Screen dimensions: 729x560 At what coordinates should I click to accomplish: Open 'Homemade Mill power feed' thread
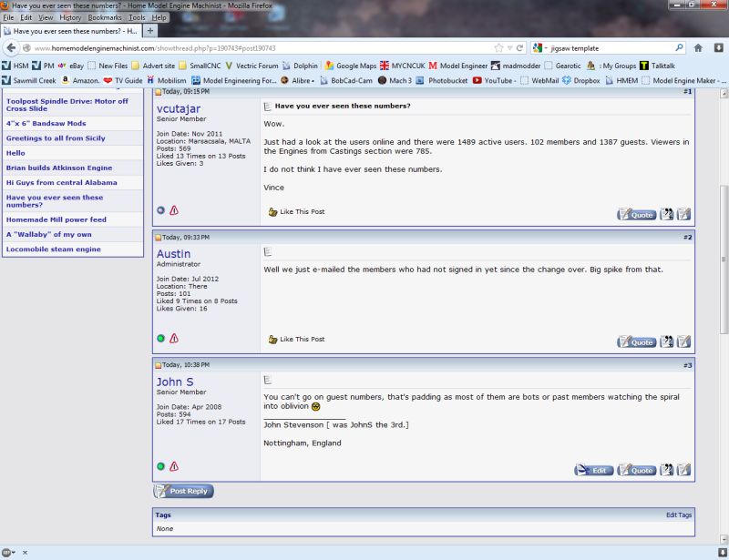(x=56, y=219)
